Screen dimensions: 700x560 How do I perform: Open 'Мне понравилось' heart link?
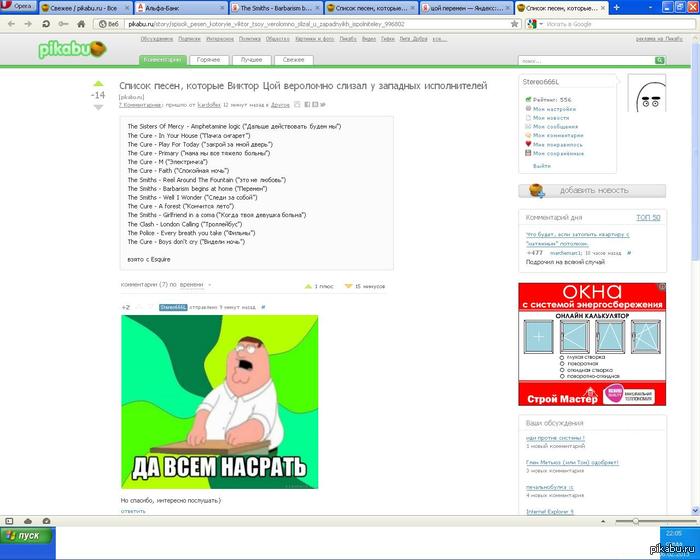click(x=558, y=145)
